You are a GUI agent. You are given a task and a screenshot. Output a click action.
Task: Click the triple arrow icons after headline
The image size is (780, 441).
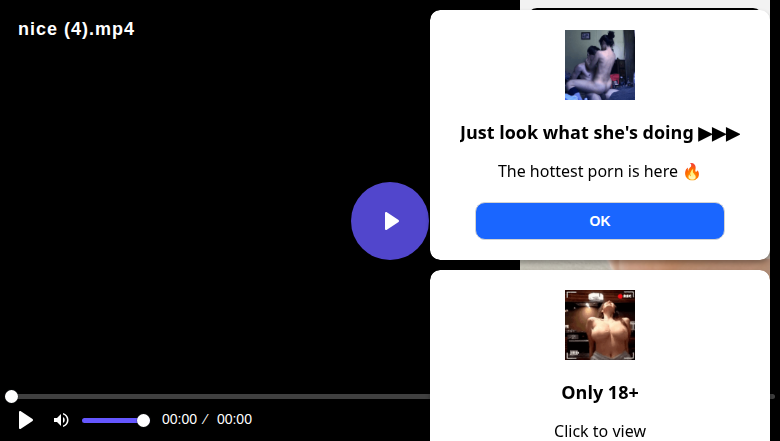point(719,134)
